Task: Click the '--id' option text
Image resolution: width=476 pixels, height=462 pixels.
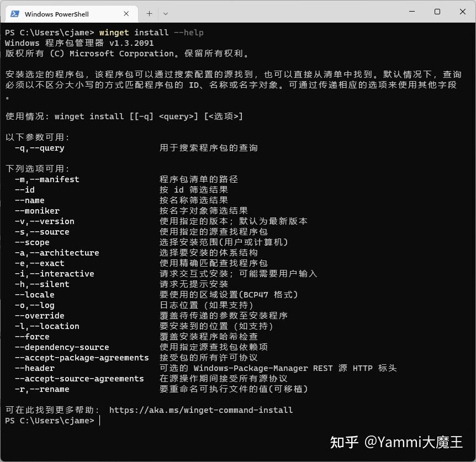Action: click(x=25, y=190)
